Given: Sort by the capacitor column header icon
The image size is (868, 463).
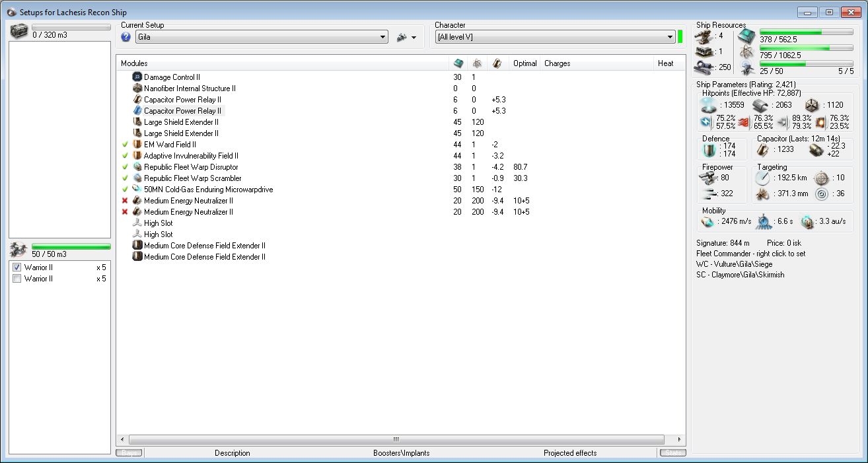Looking at the screenshot, I should click(x=497, y=63).
